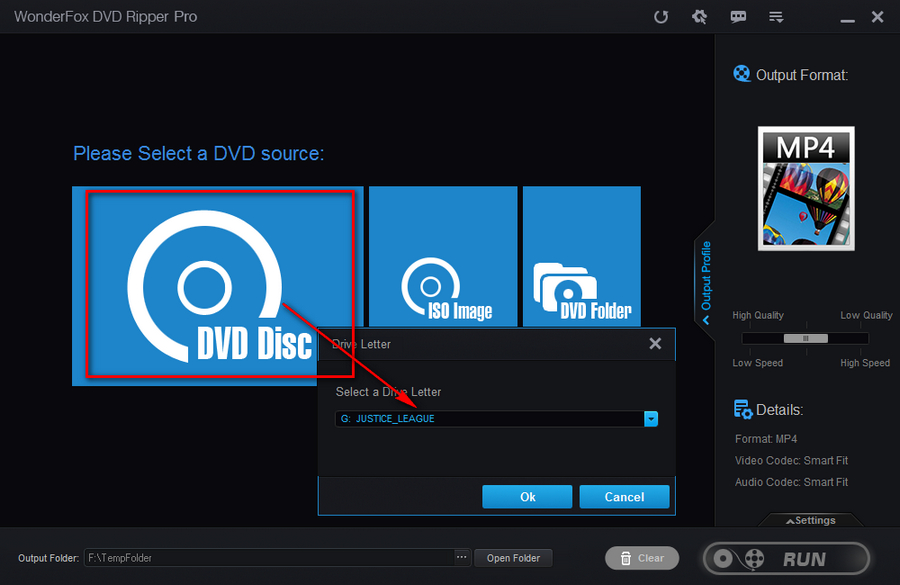Start ripping with the RUN button

coord(786,559)
